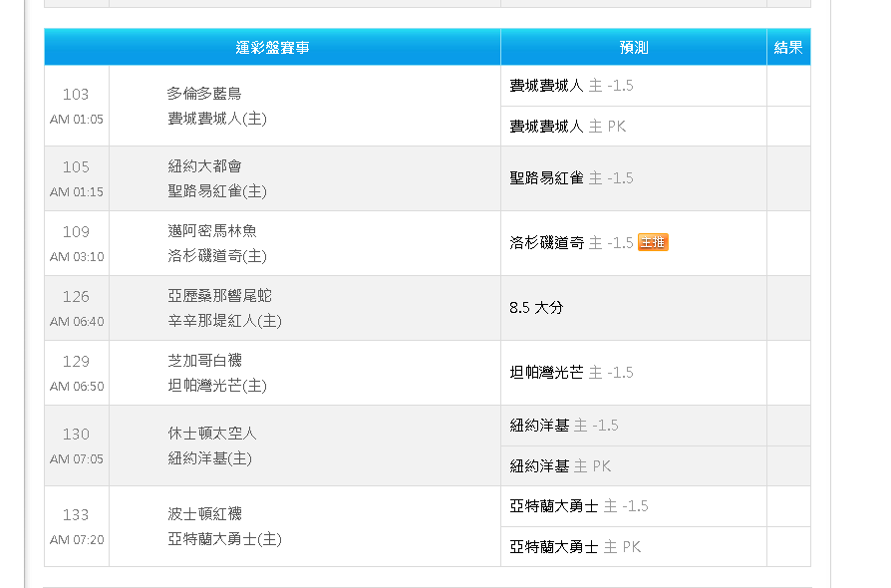Click 邁阿密馬林魚 team name
The width and height of the screenshot is (891, 588).
[x=211, y=231]
